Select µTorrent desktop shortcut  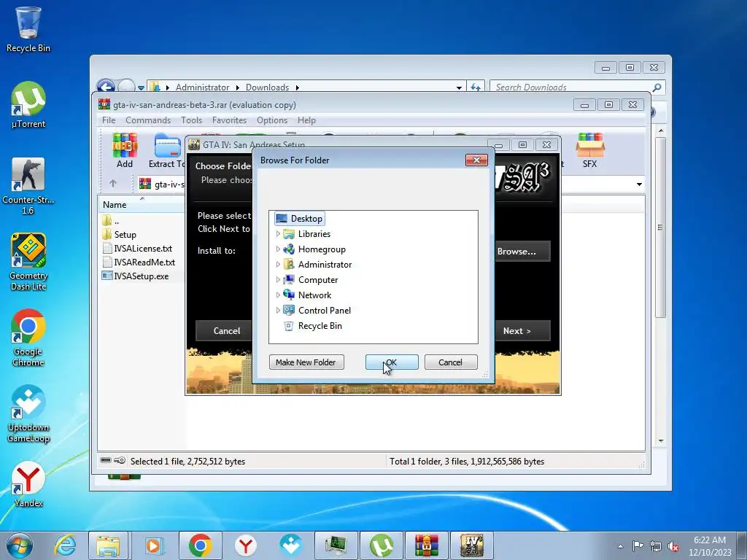click(28, 105)
